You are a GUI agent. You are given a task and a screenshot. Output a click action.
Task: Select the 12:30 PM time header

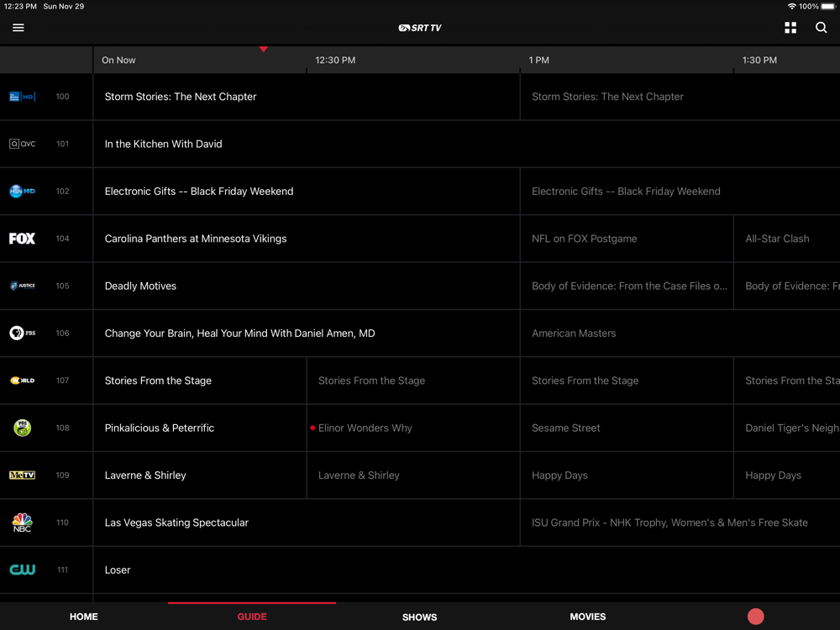coord(335,60)
